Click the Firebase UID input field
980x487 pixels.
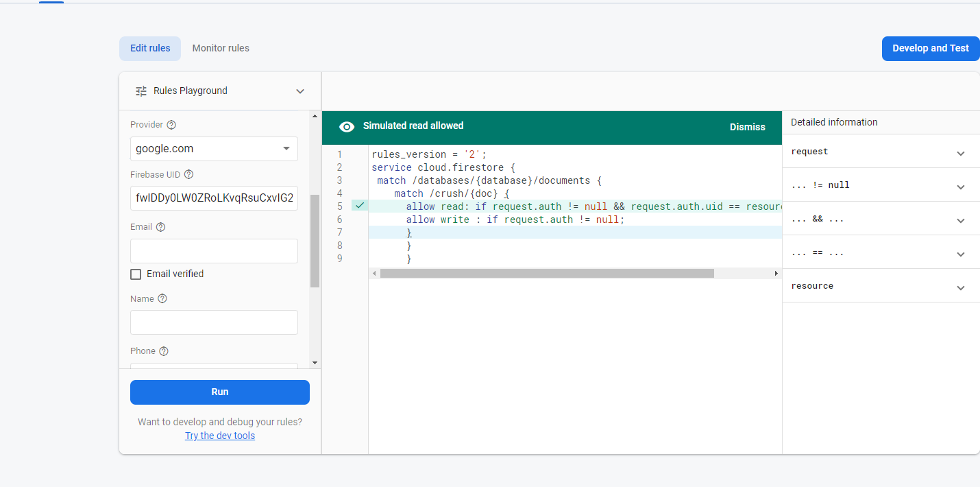click(x=214, y=198)
